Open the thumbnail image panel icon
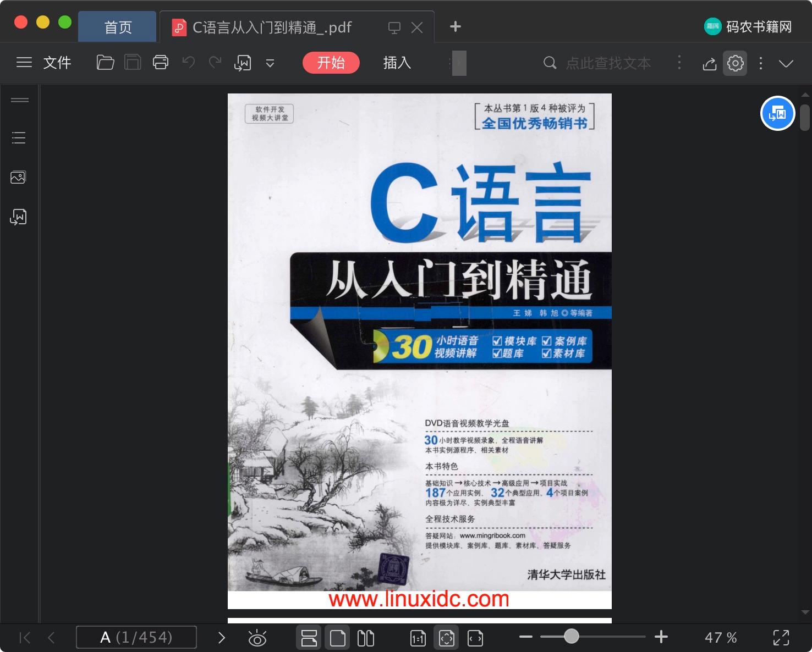Viewport: 812px width, 652px height. [x=18, y=177]
